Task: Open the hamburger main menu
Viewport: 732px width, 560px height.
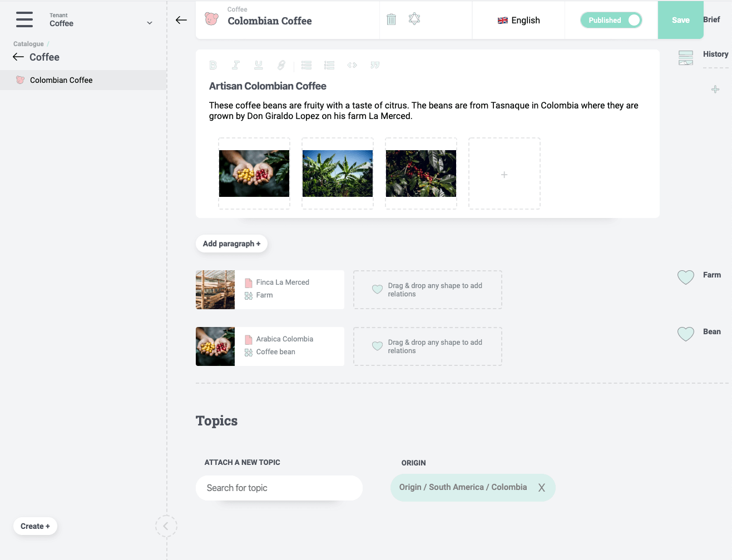Action: coord(24,19)
